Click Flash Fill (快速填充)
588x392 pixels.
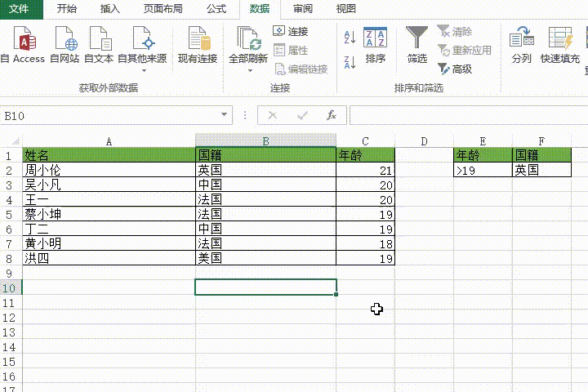[560, 44]
